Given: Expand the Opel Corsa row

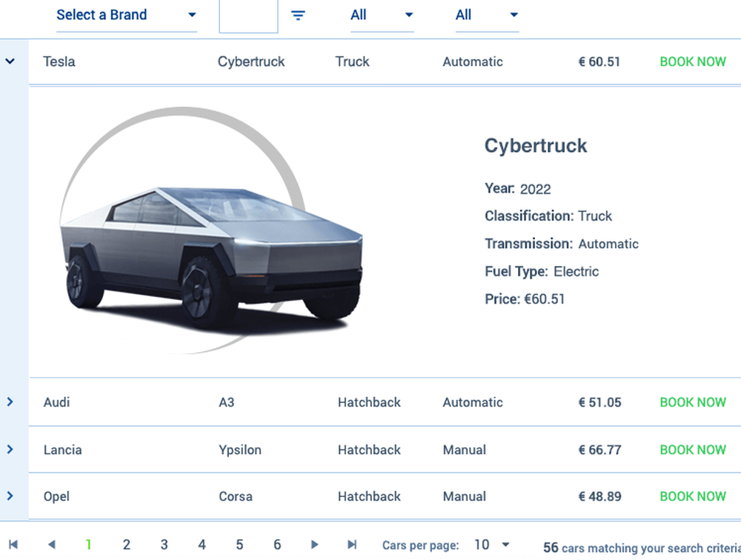Looking at the screenshot, I should (x=10, y=496).
